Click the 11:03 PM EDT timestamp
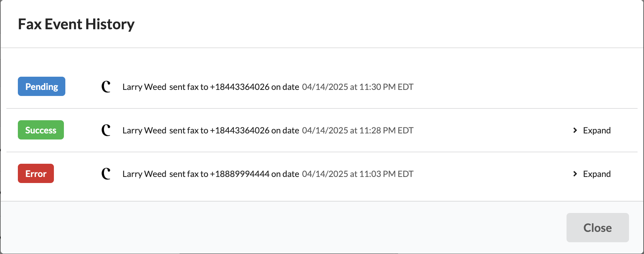Viewport: 644px width, 254px height. point(357,174)
